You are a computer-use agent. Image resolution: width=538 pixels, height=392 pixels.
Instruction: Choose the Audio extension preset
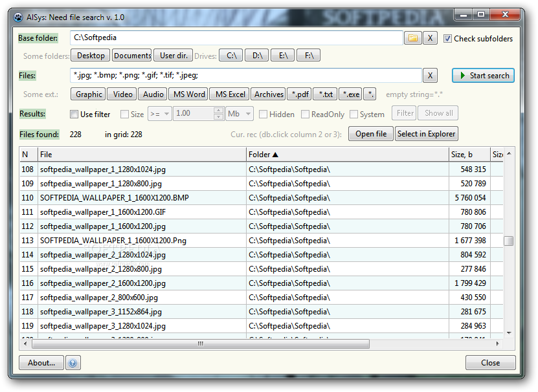153,94
